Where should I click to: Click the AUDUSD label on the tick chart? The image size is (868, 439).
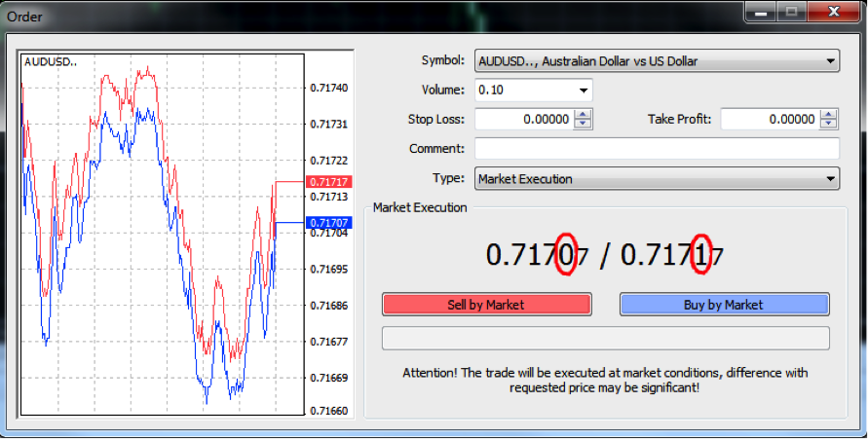point(51,61)
